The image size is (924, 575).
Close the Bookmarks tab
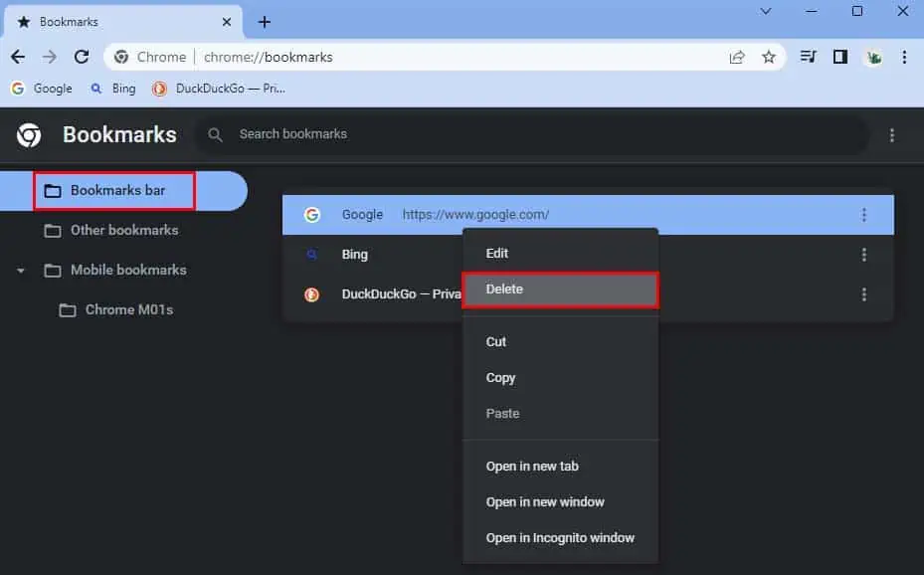[x=227, y=22]
